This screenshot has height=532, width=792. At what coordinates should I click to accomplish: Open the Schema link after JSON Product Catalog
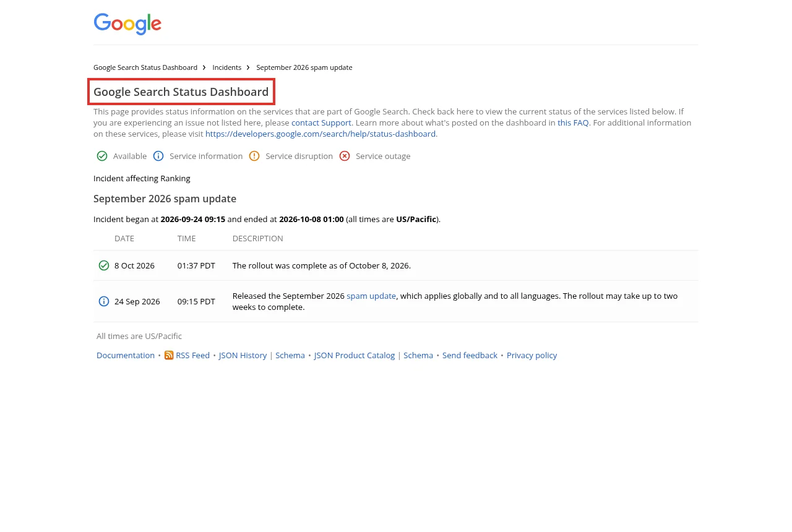[418, 355]
